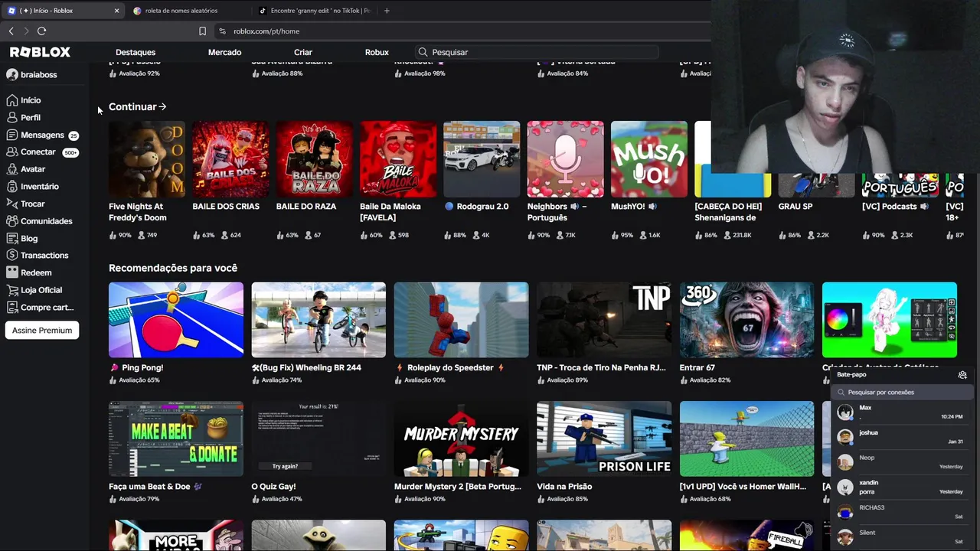Open Você vs Homer WallHop thumbnail
Image resolution: width=980 pixels, height=551 pixels.
pos(746,439)
